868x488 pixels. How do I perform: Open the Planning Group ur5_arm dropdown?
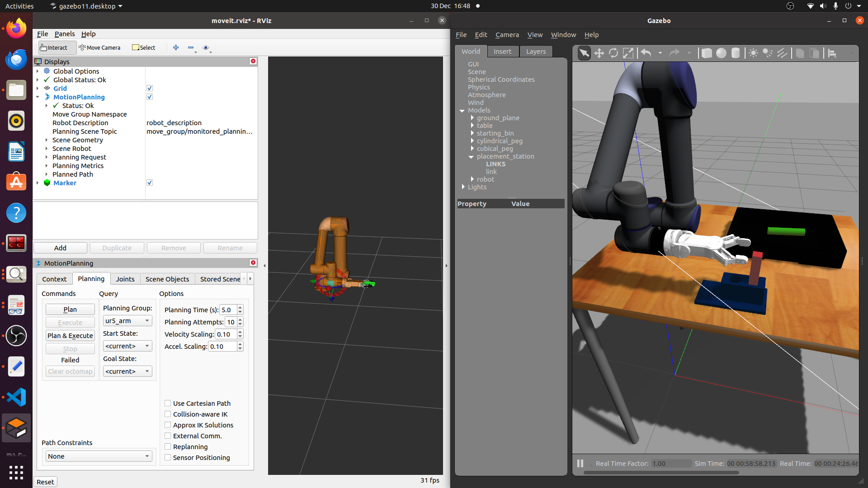pyautogui.click(x=127, y=321)
